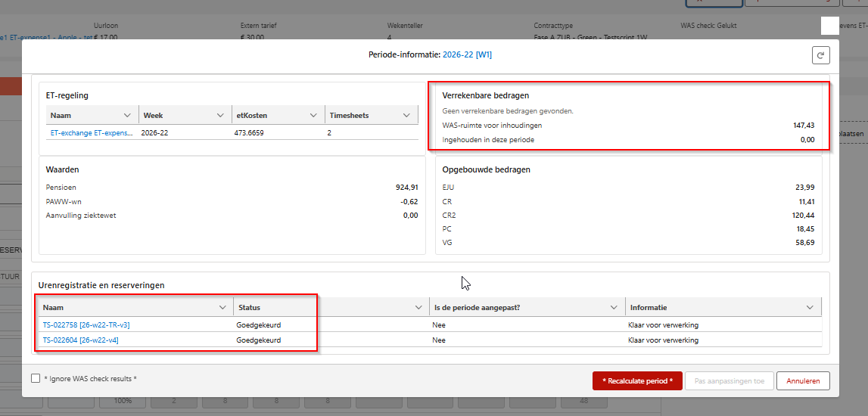Enable the Ignore WAS check results checkbox
The image size is (868, 416).
click(36, 378)
